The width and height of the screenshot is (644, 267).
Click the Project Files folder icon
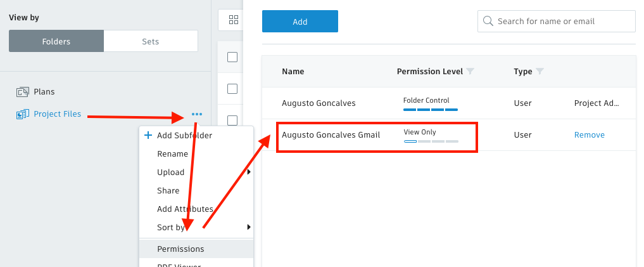tap(23, 114)
